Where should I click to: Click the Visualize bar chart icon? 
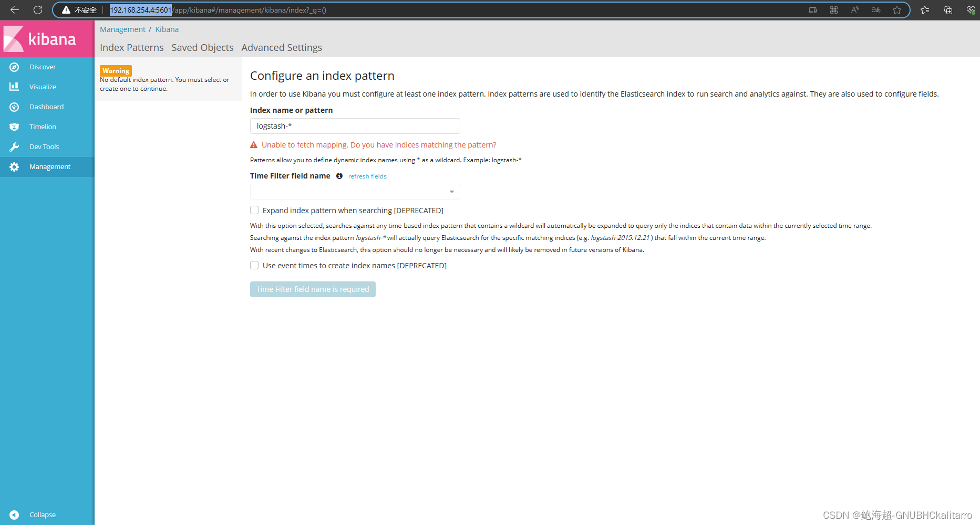[14, 87]
